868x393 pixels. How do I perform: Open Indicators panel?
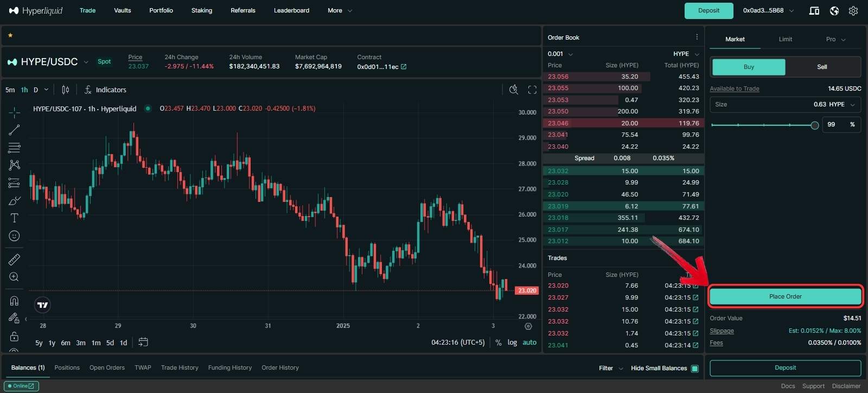click(106, 90)
